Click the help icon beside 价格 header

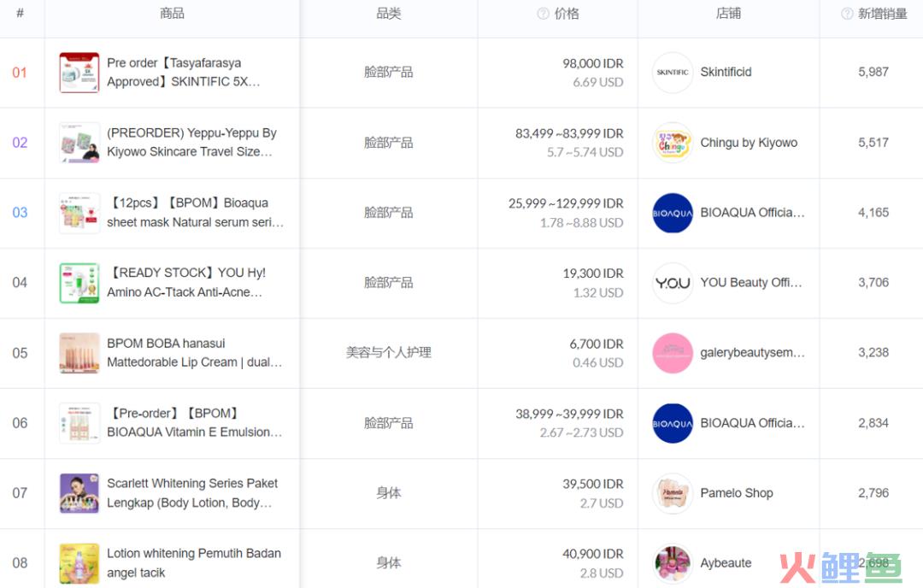pos(543,14)
